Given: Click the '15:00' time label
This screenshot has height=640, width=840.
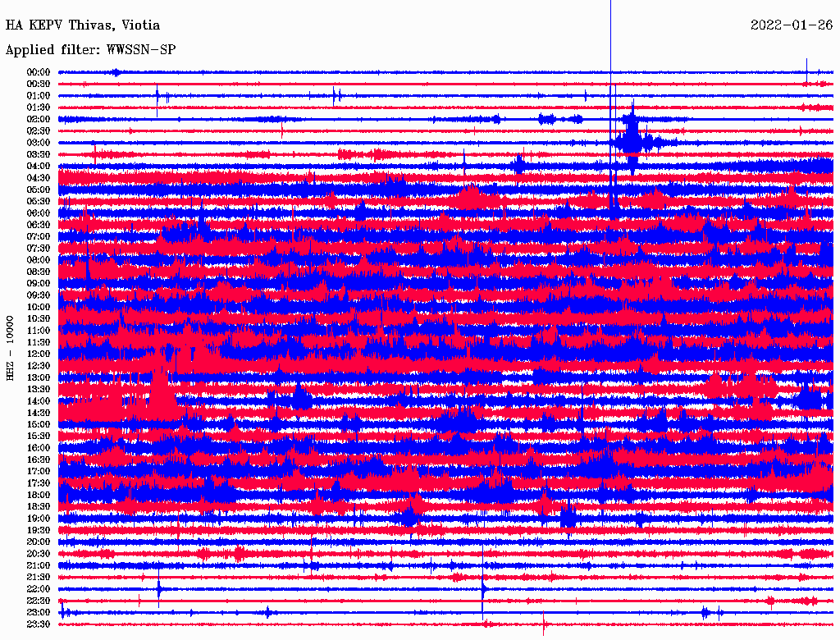Looking at the screenshot, I should click(x=39, y=424).
